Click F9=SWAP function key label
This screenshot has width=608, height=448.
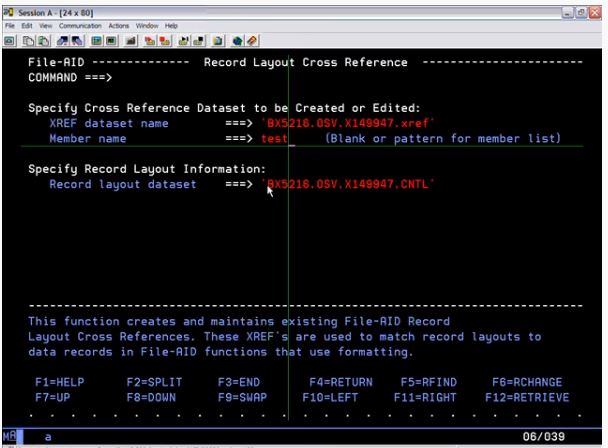pyautogui.click(x=242, y=398)
